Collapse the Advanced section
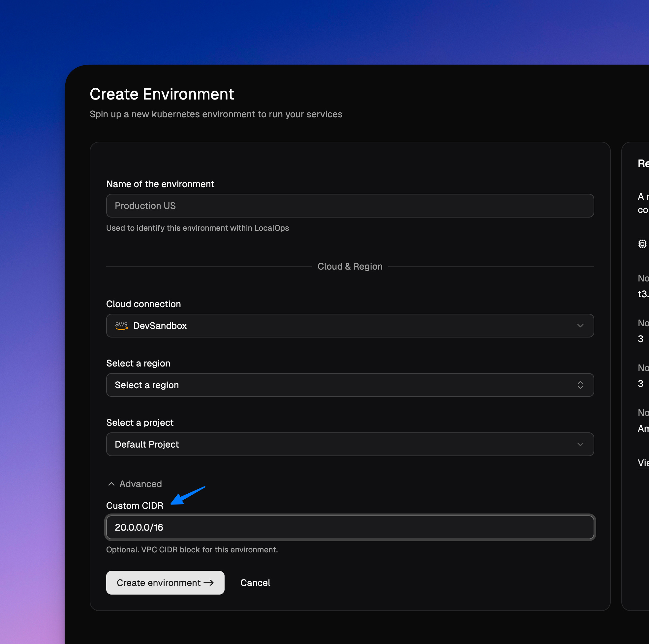The height and width of the screenshot is (644, 649). point(140,484)
